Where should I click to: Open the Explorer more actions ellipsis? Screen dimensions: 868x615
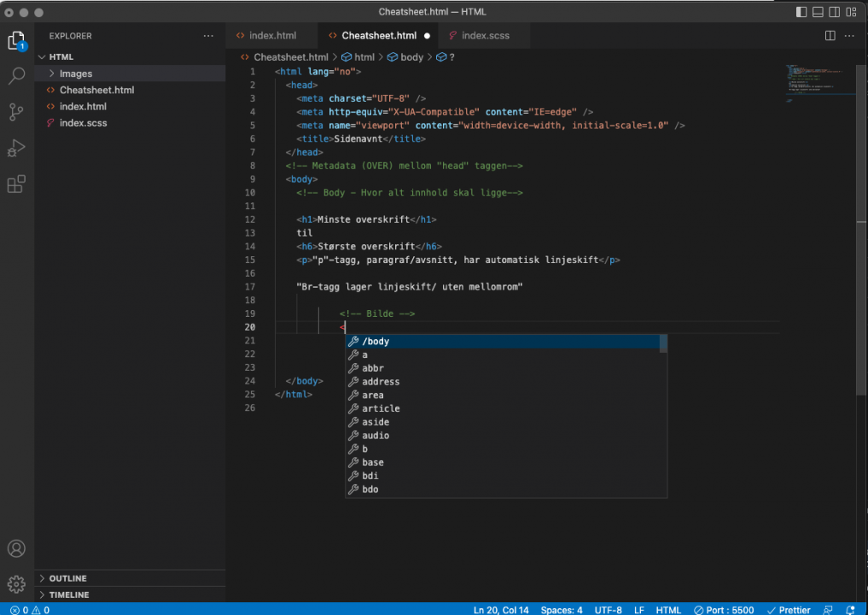(x=208, y=36)
